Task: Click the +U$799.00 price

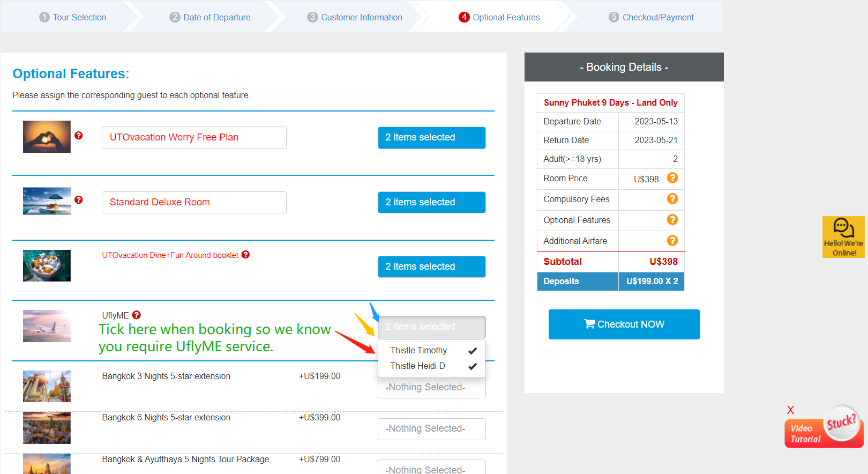Action: (x=320, y=460)
